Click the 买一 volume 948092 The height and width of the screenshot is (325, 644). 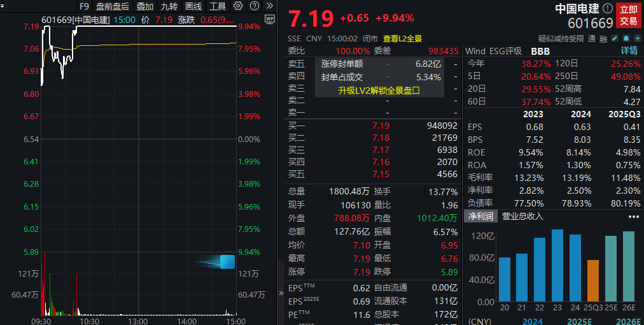[x=442, y=126]
